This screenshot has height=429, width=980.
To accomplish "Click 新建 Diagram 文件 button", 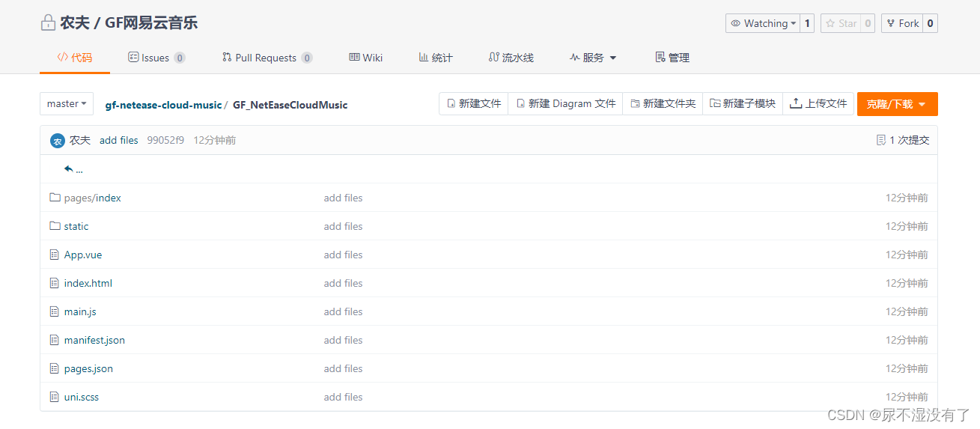I will (565, 103).
